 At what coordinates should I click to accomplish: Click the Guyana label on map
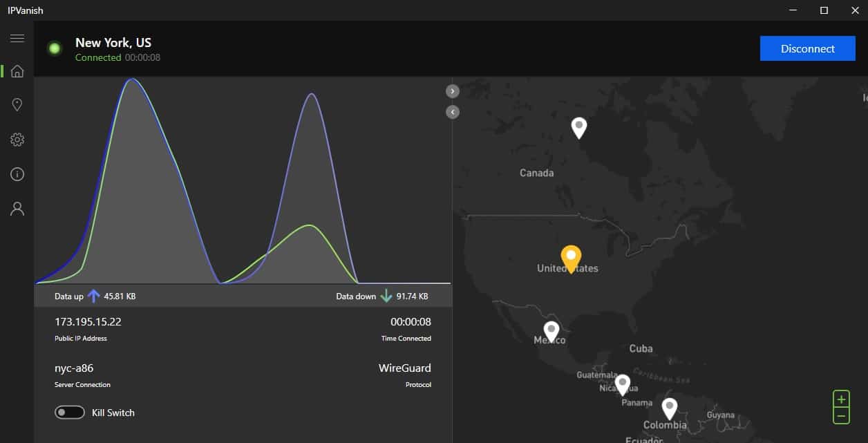click(721, 415)
